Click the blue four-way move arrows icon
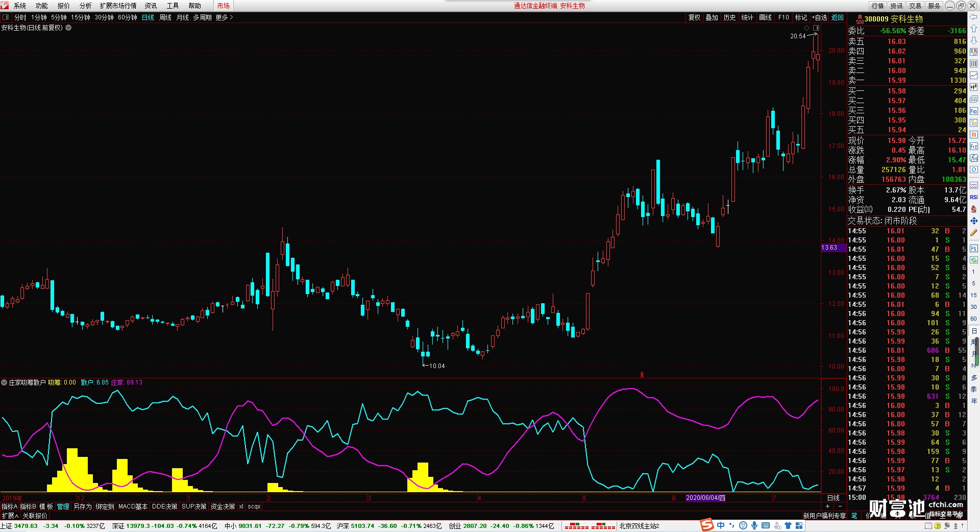This screenshot has width=980, height=532. pyautogui.click(x=974, y=221)
